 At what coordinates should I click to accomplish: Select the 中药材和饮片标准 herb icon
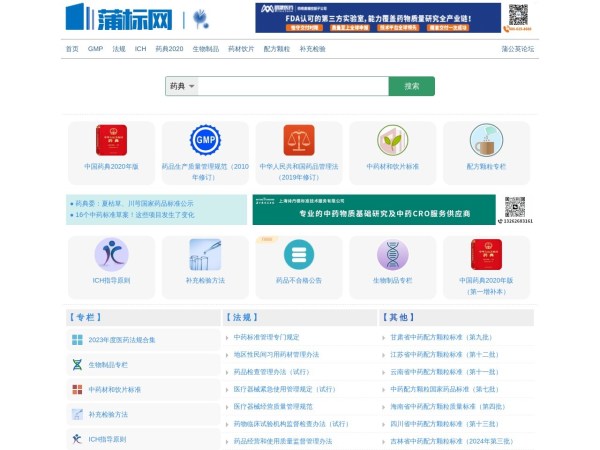point(392,140)
